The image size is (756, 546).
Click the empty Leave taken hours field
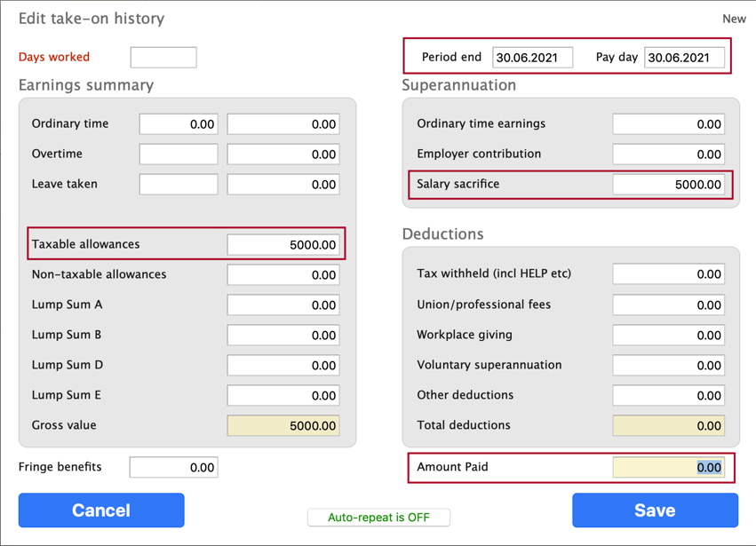pyautogui.click(x=179, y=184)
